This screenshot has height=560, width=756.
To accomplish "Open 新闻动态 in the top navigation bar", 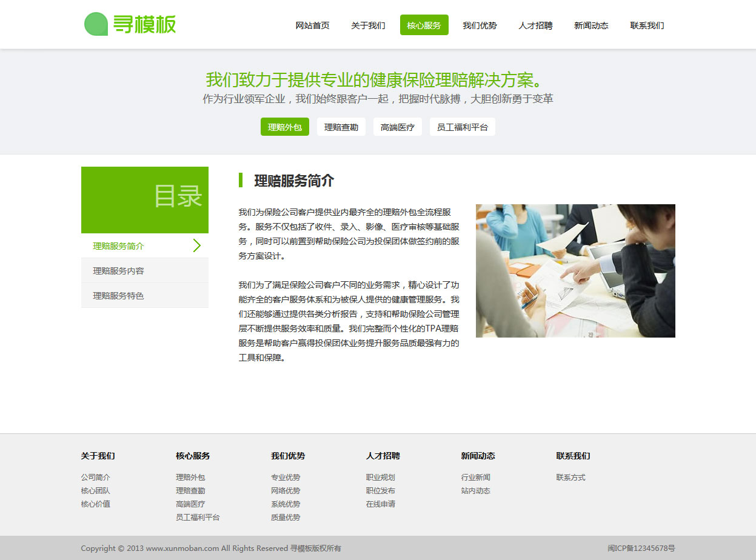I will pos(592,25).
